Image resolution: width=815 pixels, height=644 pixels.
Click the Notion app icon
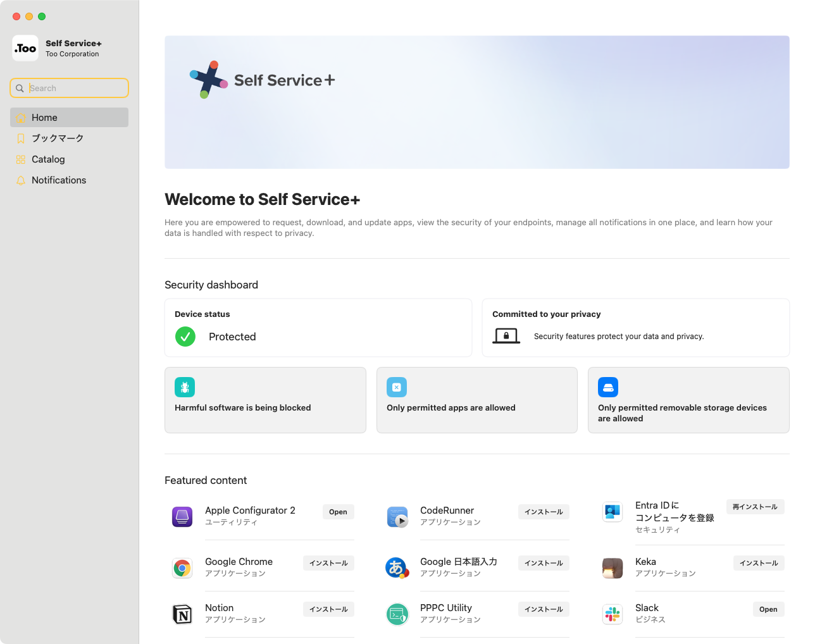(x=182, y=614)
